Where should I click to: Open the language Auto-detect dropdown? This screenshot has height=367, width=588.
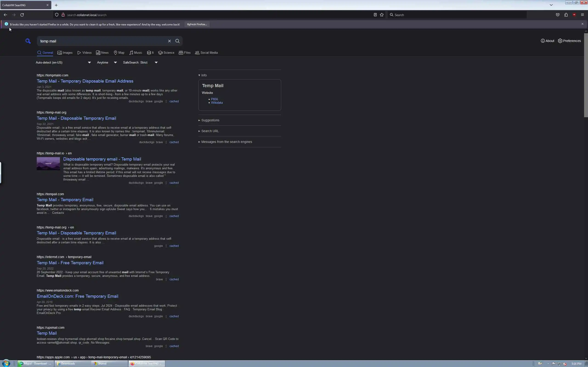pos(63,63)
